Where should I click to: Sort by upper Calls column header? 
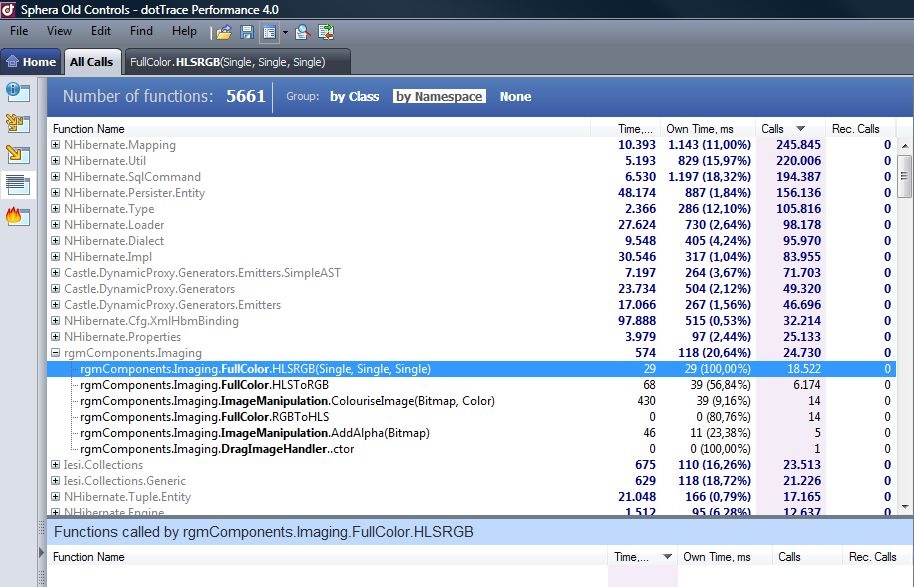click(790, 129)
